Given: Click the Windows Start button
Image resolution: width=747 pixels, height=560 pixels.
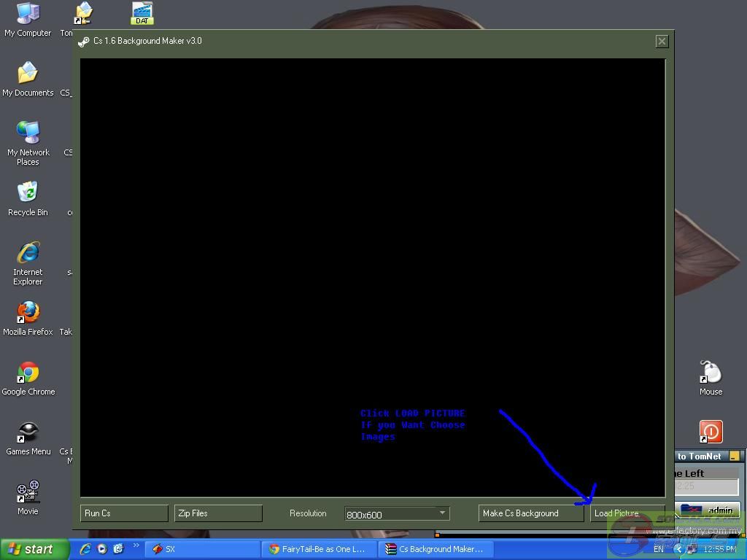Looking at the screenshot, I should [34, 549].
